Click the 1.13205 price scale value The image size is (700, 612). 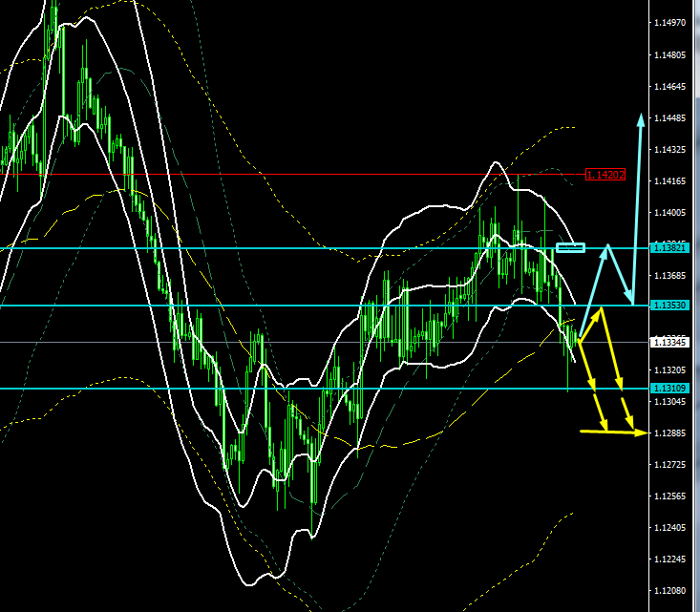[669, 370]
